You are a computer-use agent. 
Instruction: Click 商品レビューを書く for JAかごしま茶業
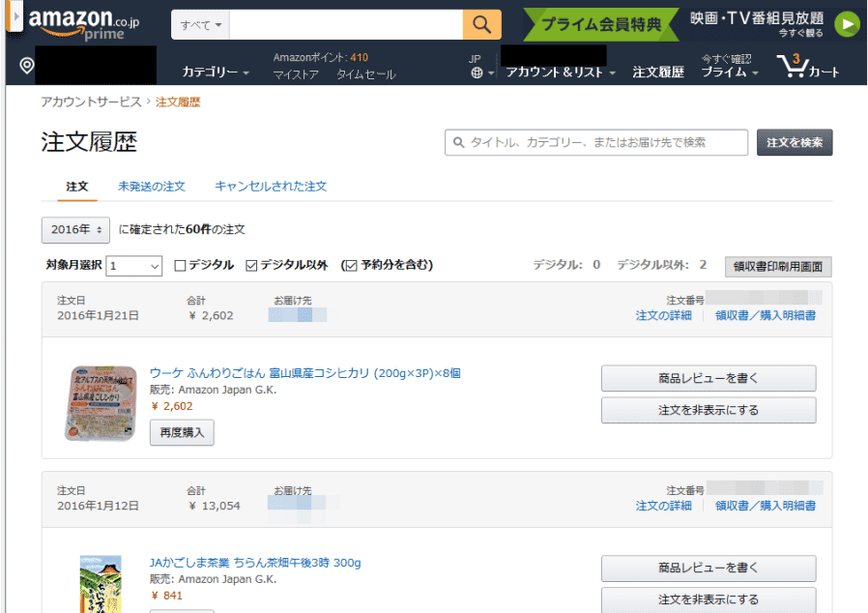tap(709, 569)
